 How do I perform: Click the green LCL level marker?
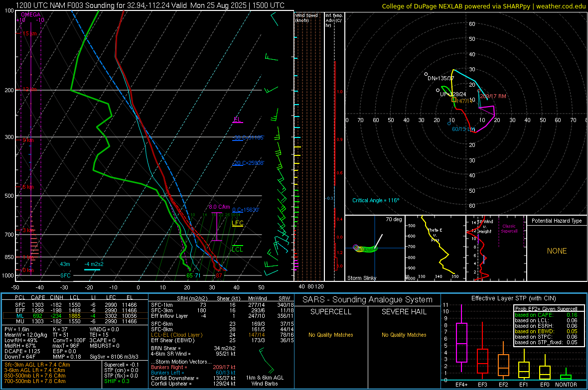click(237, 249)
